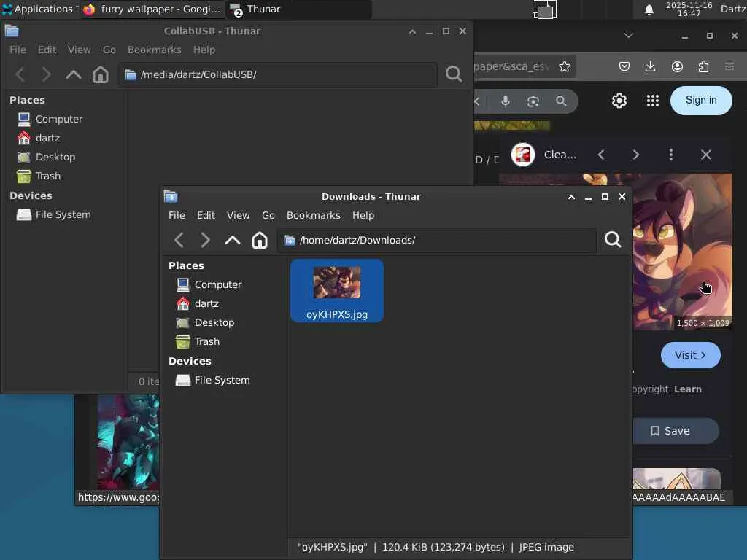This screenshot has height=560, width=747.
Task: Open Help menu in Downloads window
Action: (x=363, y=215)
